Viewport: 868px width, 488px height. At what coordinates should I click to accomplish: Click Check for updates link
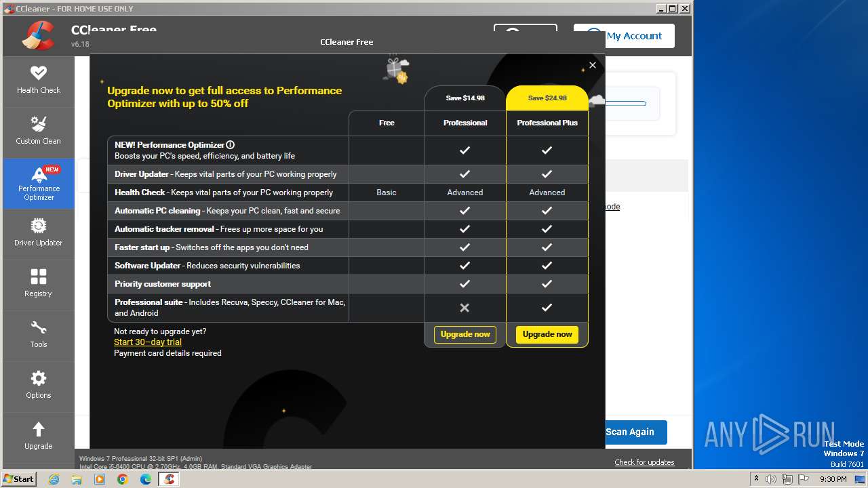tap(644, 462)
